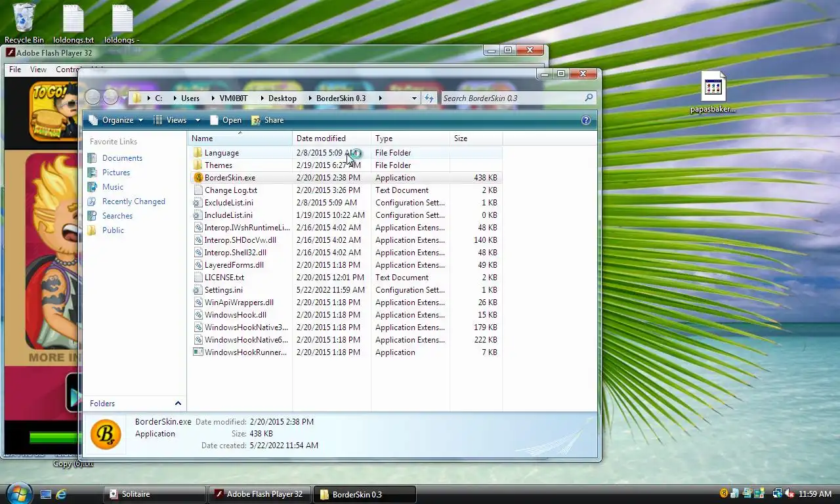Open File menu in Flash Player
Image resolution: width=840 pixels, height=504 pixels.
tap(15, 70)
